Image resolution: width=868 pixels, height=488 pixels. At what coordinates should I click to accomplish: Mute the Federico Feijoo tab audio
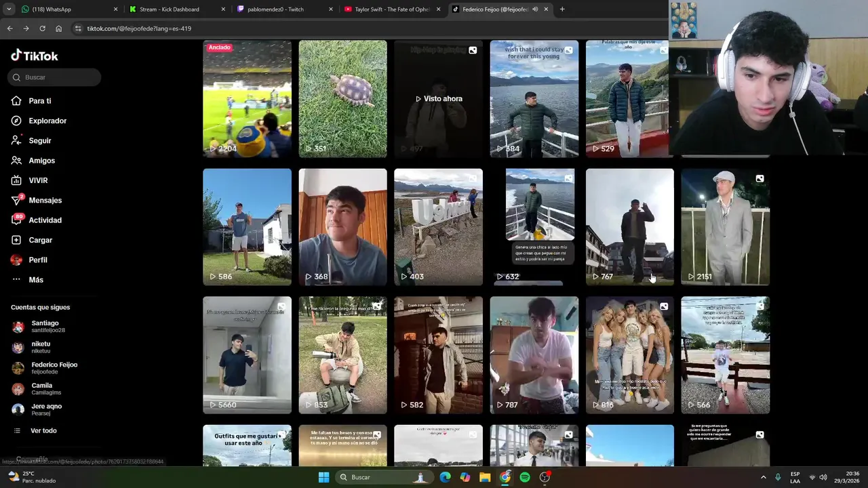[535, 9]
